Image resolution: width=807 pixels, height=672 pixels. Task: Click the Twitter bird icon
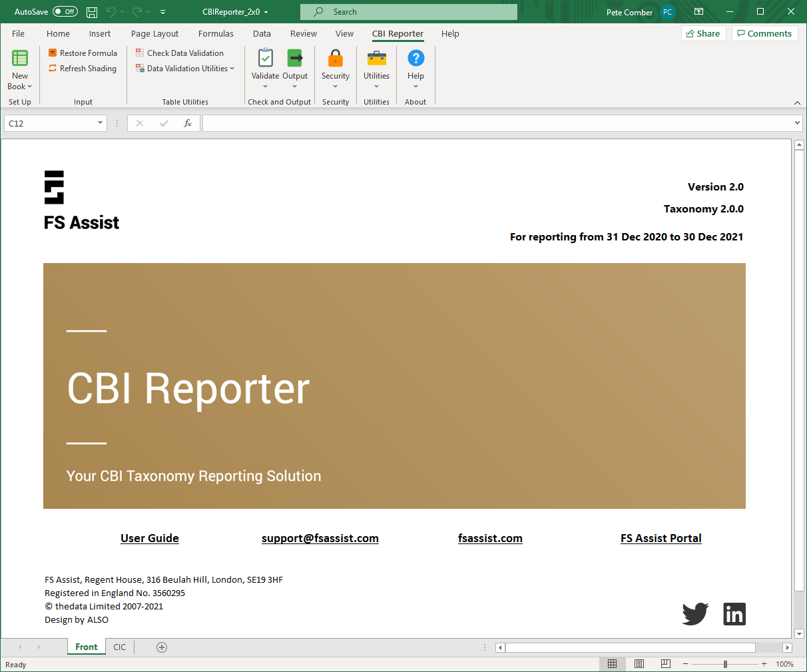(x=695, y=613)
